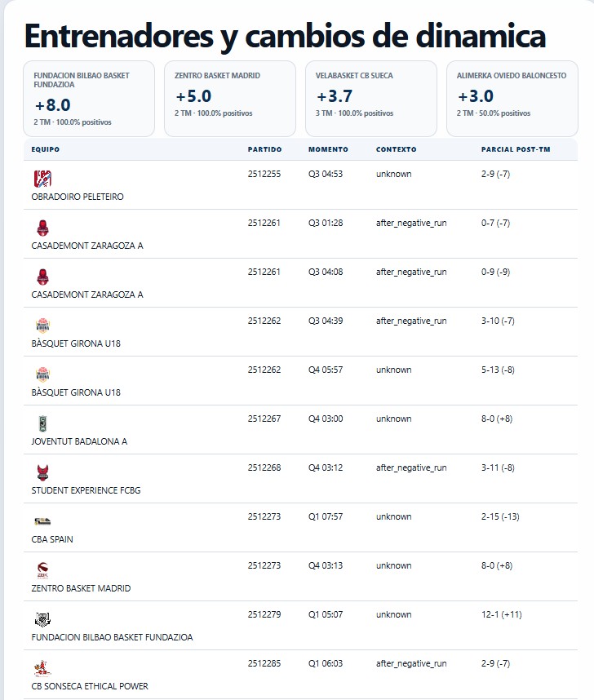The image size is (594, 700).
Task: Click the Q3 04:53 moment cell
Action: 326,174
